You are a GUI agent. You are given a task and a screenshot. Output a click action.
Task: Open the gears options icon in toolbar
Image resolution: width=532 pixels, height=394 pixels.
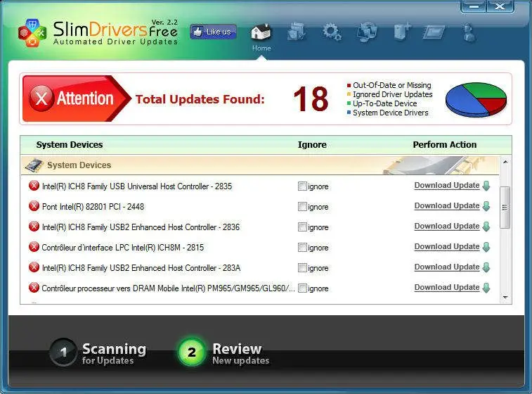click(332, 32)
